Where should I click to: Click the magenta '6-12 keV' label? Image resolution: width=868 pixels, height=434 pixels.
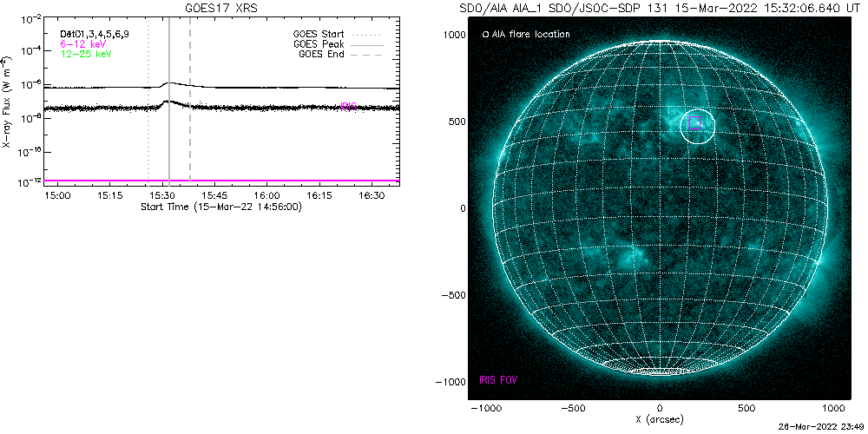(x=83, y=43)
